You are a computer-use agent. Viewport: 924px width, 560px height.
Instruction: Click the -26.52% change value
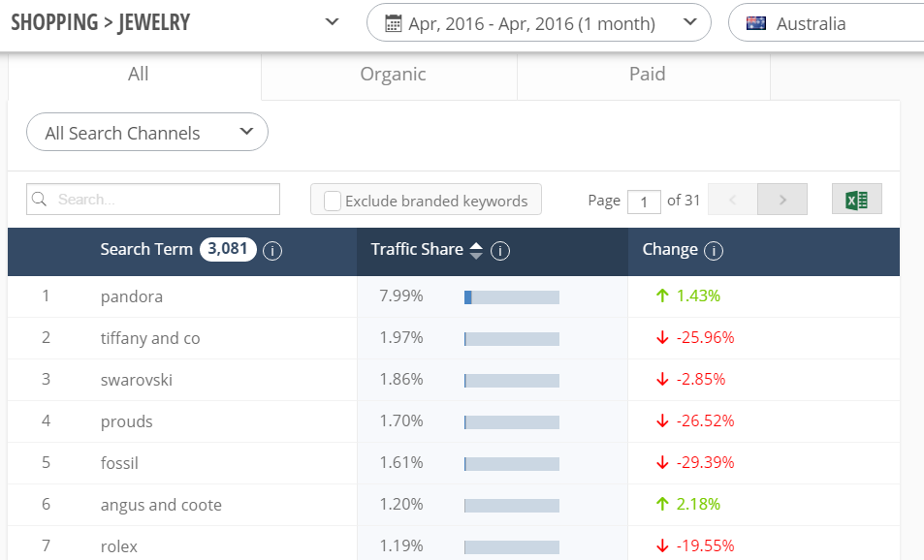pyautogui.click(x=706, y=421)
